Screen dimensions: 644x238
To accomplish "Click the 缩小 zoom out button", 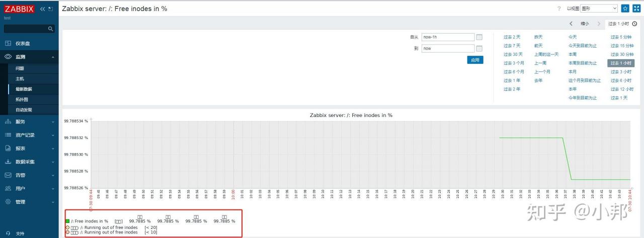I will click(x=585, y=24).
